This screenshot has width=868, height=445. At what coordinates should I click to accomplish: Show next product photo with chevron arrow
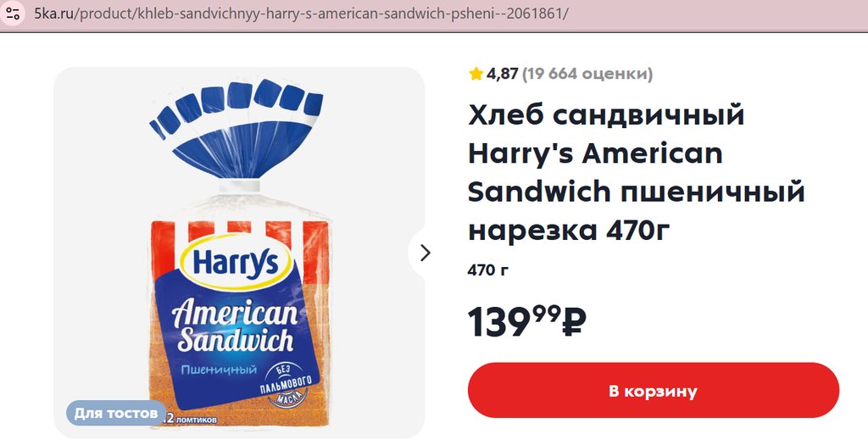pyautogui.click(x=425, y=253)
